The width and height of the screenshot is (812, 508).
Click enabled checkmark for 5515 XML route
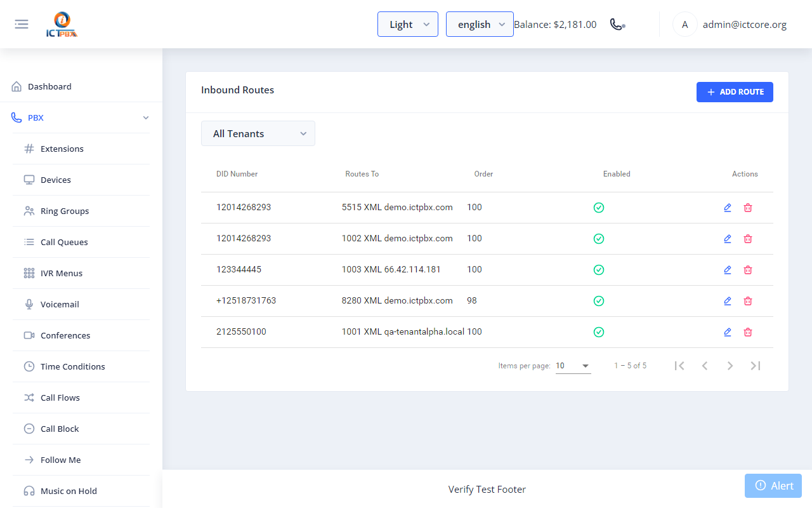[598, 208]
